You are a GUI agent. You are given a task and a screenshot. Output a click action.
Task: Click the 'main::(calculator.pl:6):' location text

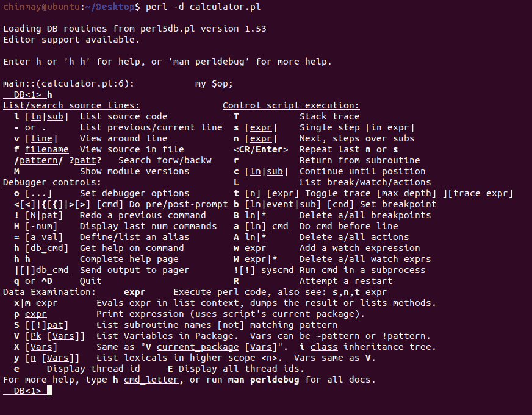pyautogui.click(x=69, y=83)
